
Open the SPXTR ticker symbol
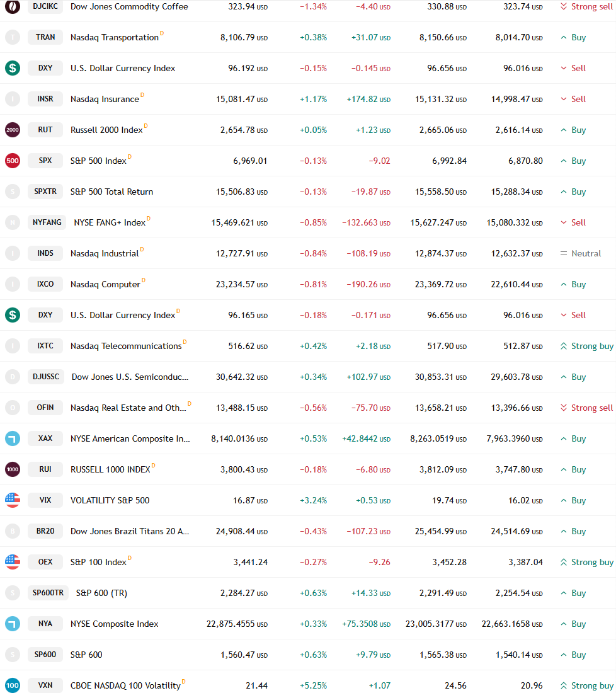click(45, 192)
